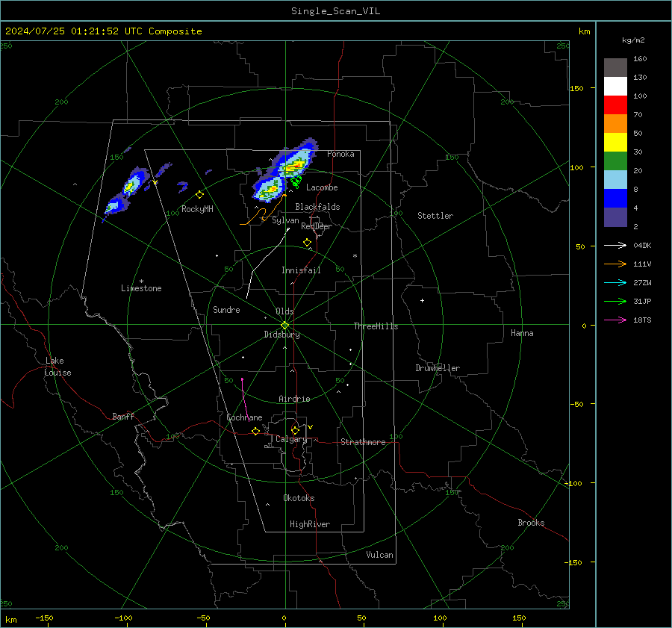
Task: Click the Lacombe city label
Action: point(322,187)
